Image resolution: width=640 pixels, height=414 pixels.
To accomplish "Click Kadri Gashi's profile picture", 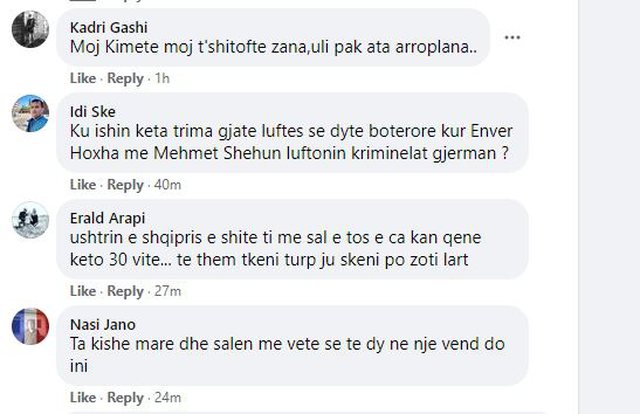I will point(30,29).
